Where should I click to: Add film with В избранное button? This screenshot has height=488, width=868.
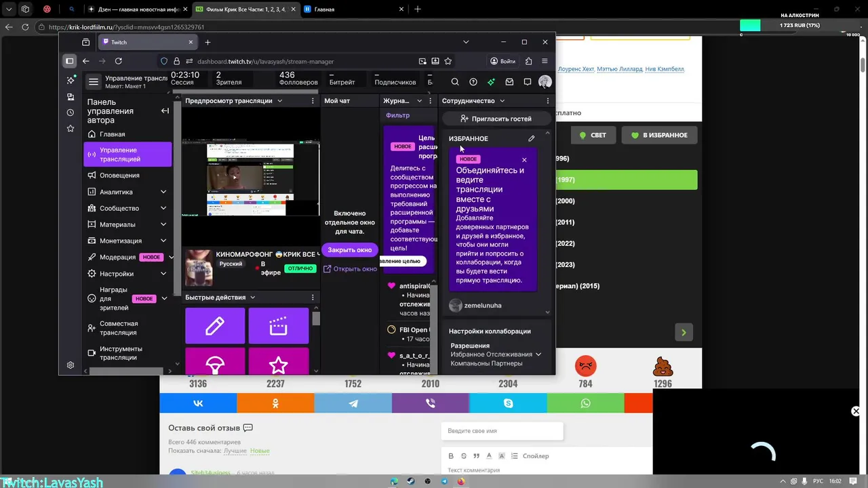click(x=659, y=135)
